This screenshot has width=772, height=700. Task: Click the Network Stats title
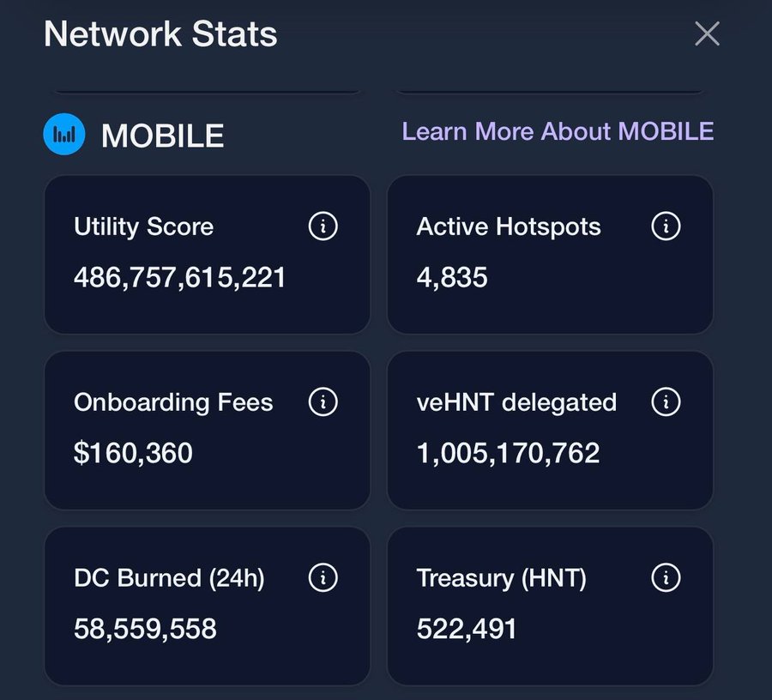point(160,34)
